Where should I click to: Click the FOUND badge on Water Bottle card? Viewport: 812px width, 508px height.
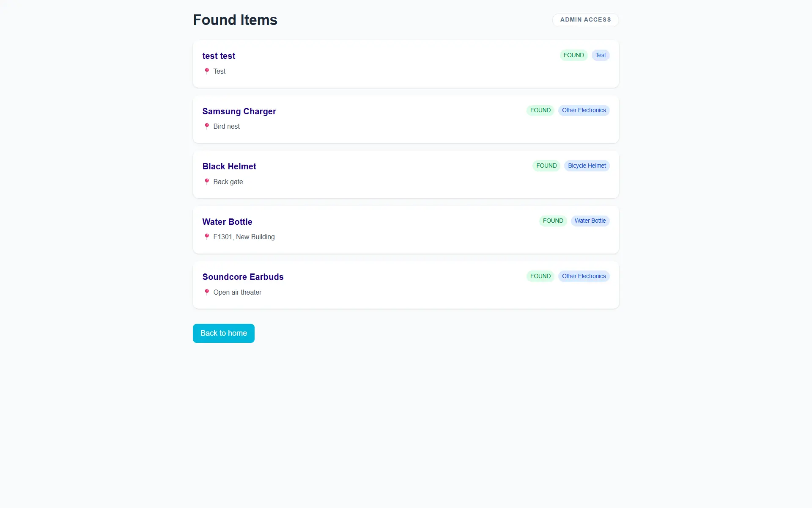pos(553,221)
